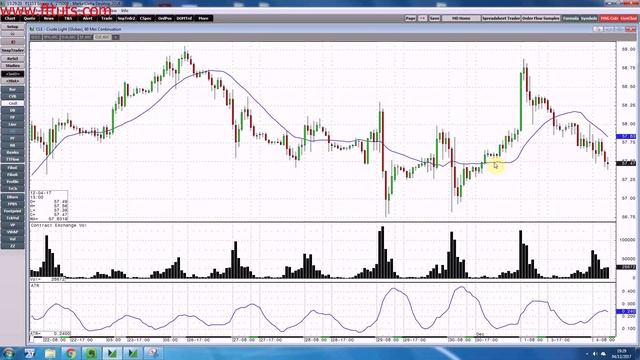Click the taskbar clock
Viewport: 640px width, 360px height.
coord(622,353)
